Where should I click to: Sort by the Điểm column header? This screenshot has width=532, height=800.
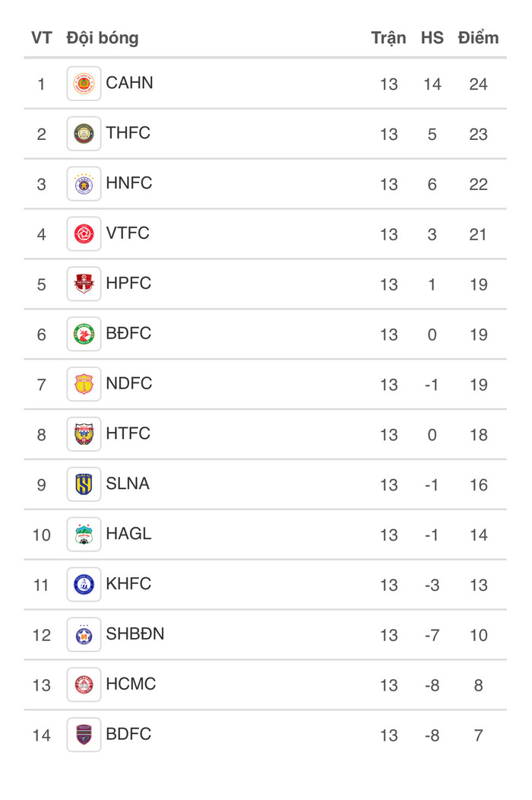[x=478, y=38]
